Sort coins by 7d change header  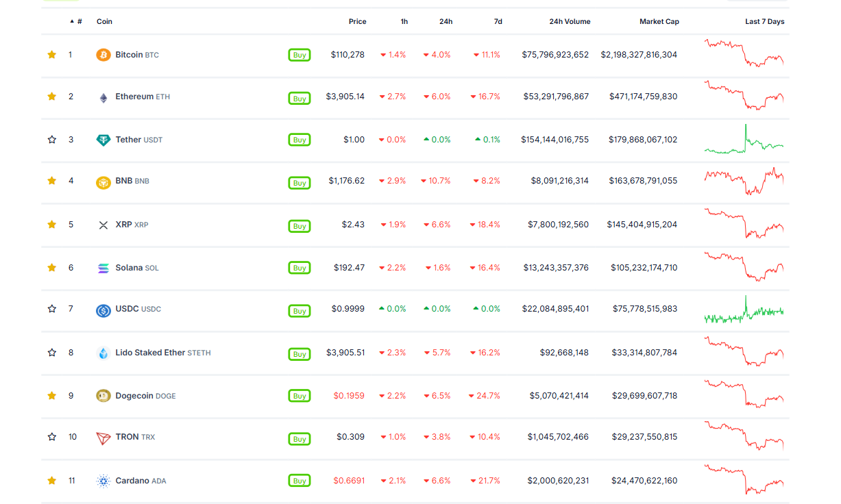coord(498,22)
